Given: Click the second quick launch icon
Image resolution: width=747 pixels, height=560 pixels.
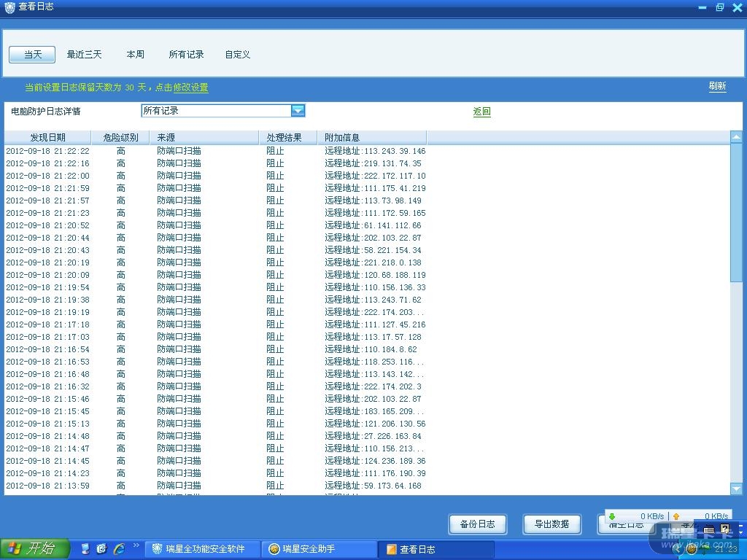Looking at the screenshot, I should point(101,548).
